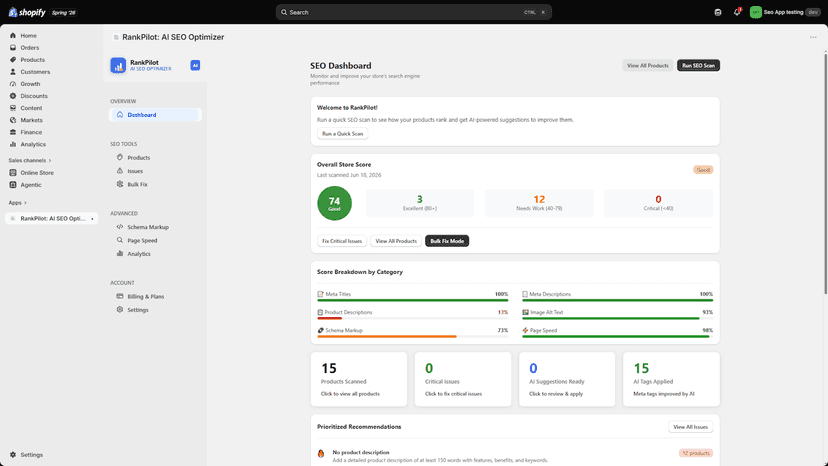
Task: Click the Analytics bar chart icon in Shopify sidebar
Action: (x=13, y=144)
